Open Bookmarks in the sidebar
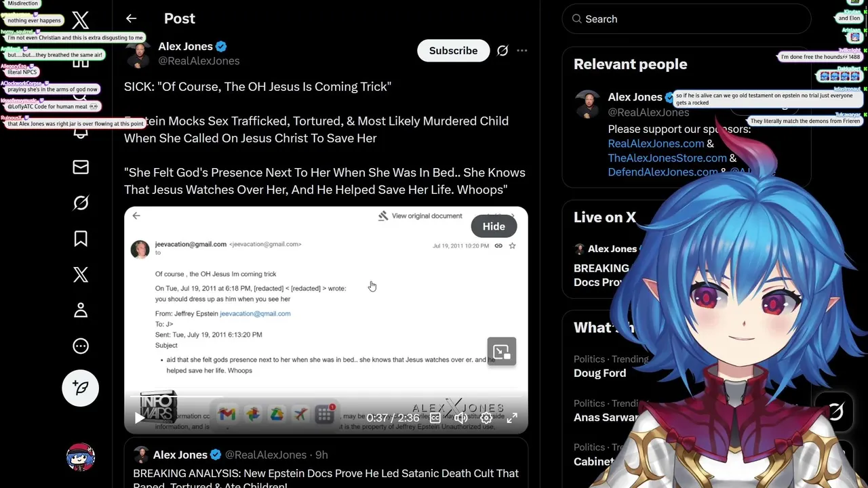This screenshot has height=488, width=868. [81, 239]
